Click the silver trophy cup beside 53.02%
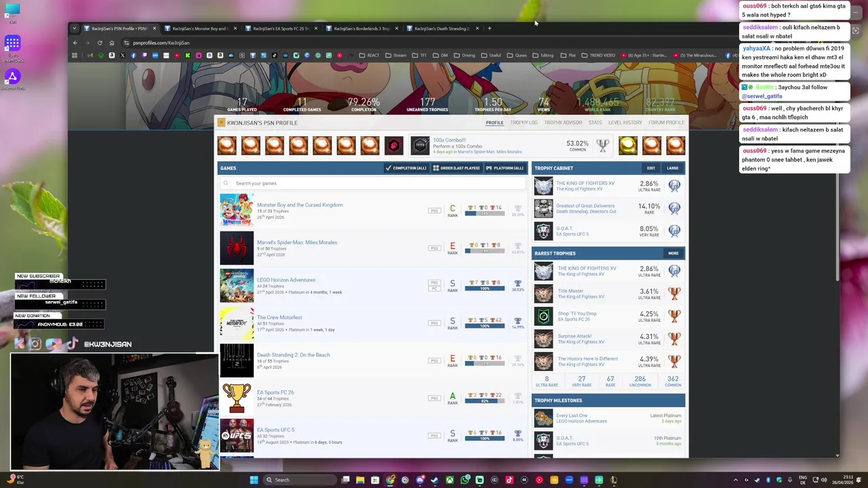 tap(602, 145)
